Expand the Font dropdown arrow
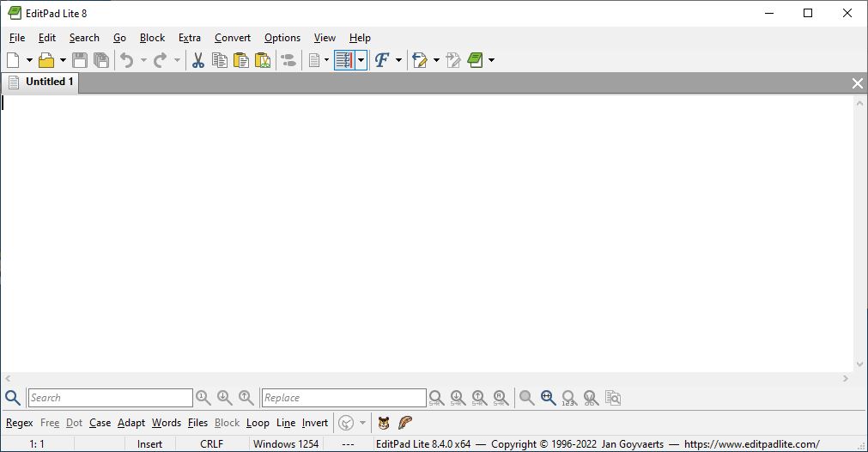The image size is (868, 452). point(398,60)
